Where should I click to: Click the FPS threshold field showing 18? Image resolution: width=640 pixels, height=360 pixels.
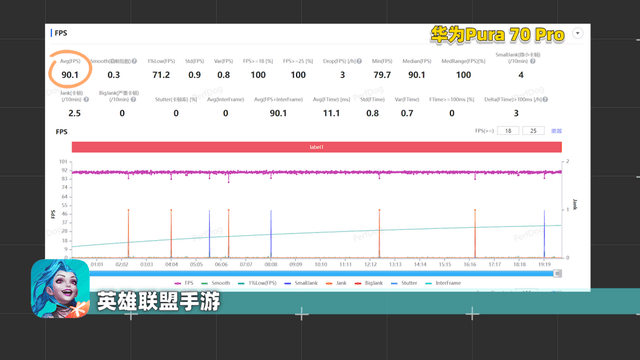(508, 131)
